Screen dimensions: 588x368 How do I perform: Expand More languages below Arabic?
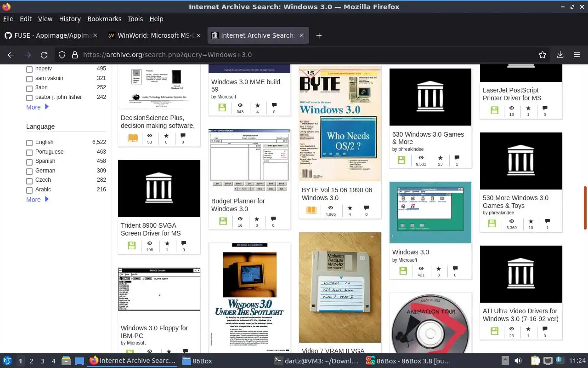pyautogui.click(x=37, y=200)
